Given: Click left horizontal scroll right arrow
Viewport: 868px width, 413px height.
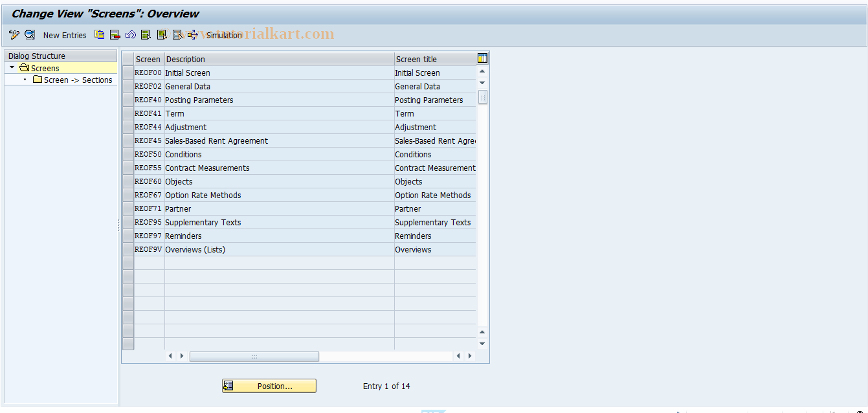Looking at the screenshot, I should pyautogui.click(x=182, y=356).
